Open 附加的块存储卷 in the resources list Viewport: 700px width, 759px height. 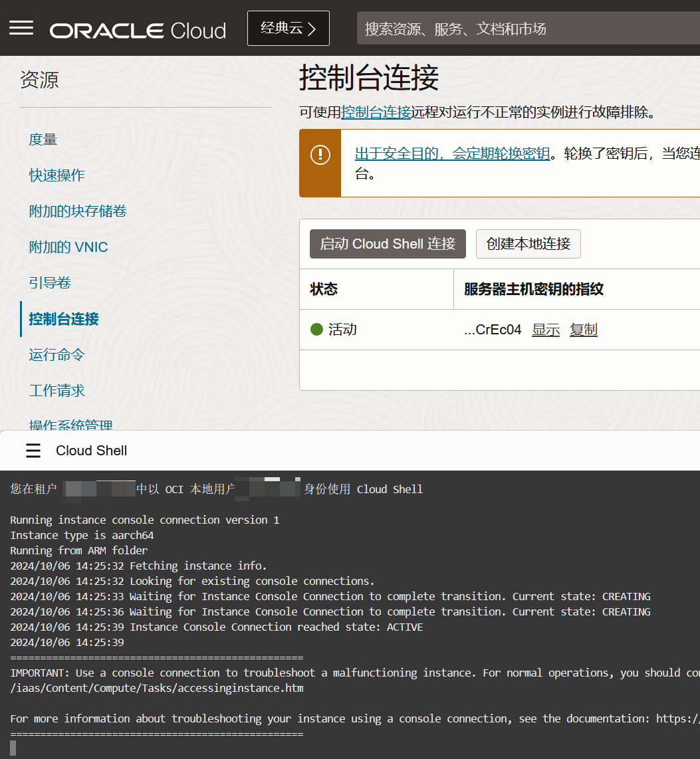tap(78, 211)
